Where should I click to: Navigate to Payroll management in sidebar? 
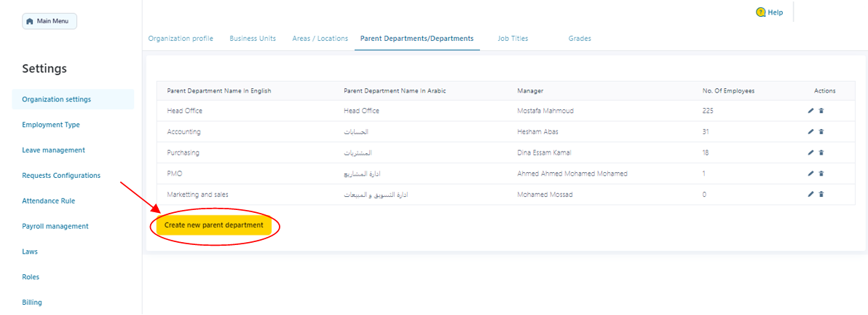(55, 226)
